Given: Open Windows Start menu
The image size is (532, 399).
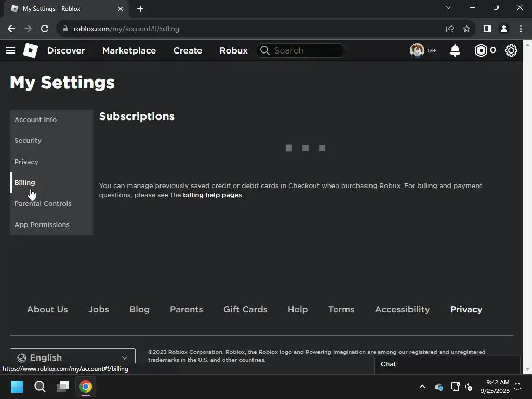Looking at the screenshot, I should [17, 387].
